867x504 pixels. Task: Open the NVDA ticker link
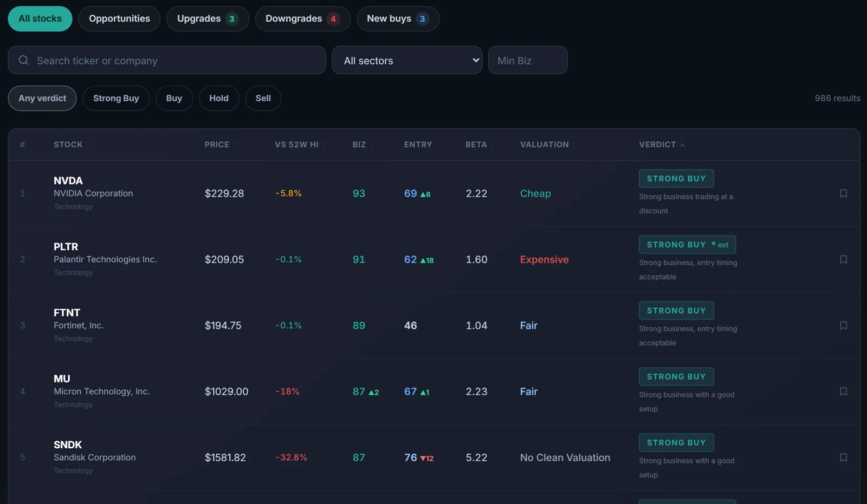[68, 181]
